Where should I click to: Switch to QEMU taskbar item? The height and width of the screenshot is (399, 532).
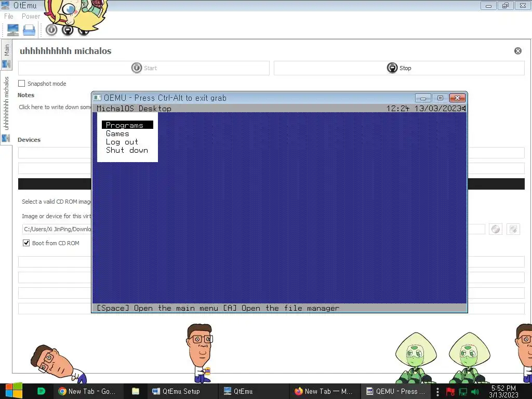coord(395,391)
